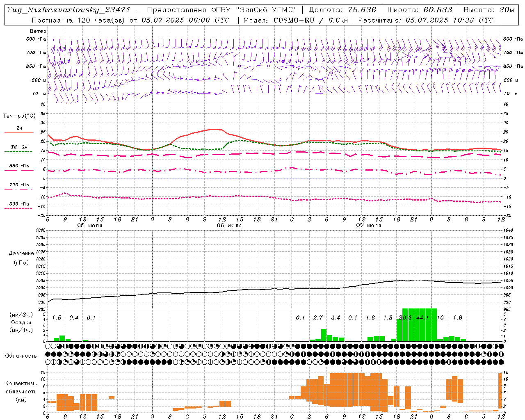The width and height of the screenshot is (525, 420).
Task: Click the Конвективн. convective cloud label
Action: [21, 383]
